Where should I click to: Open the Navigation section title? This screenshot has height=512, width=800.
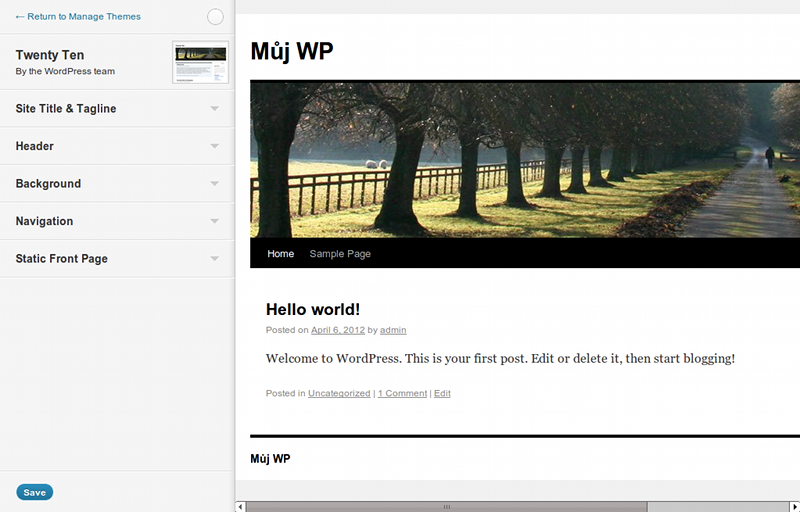point(44,221)
